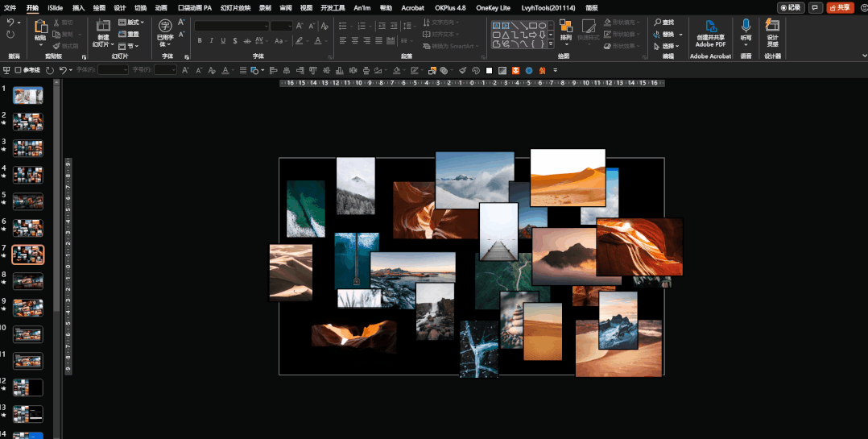Click the New Slide icon
868x439 pixels.
(103, 26)
